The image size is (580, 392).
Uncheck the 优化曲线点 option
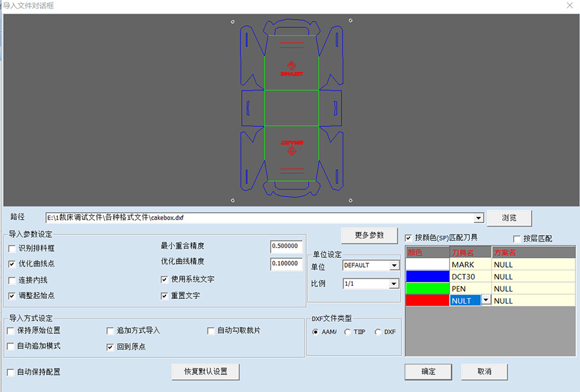12,264
